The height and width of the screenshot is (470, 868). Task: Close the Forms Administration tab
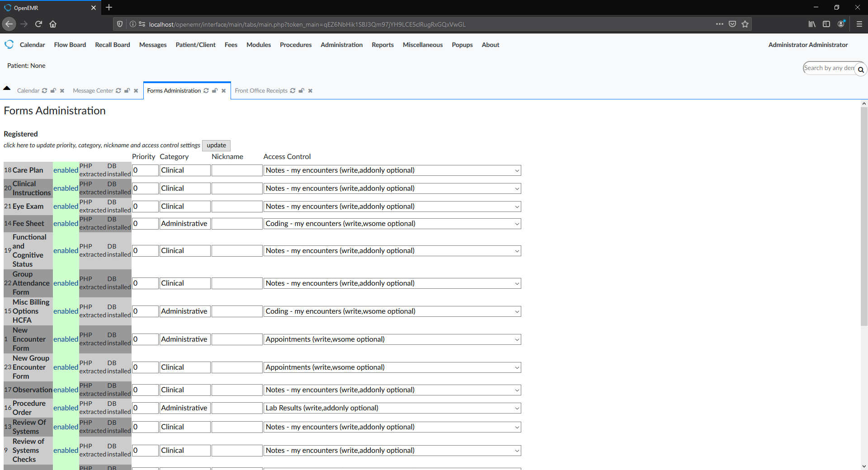click(224, 90)
